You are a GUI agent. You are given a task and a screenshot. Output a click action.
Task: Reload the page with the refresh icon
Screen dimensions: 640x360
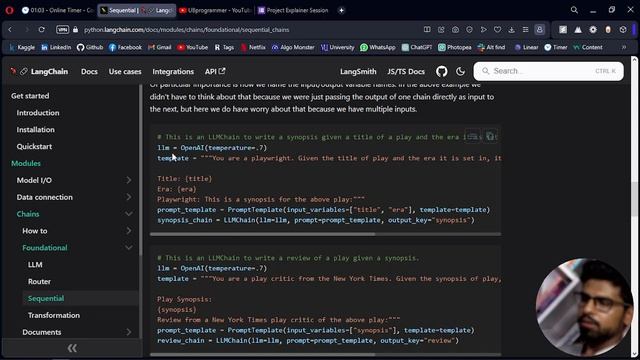click(x=42, y=29)
